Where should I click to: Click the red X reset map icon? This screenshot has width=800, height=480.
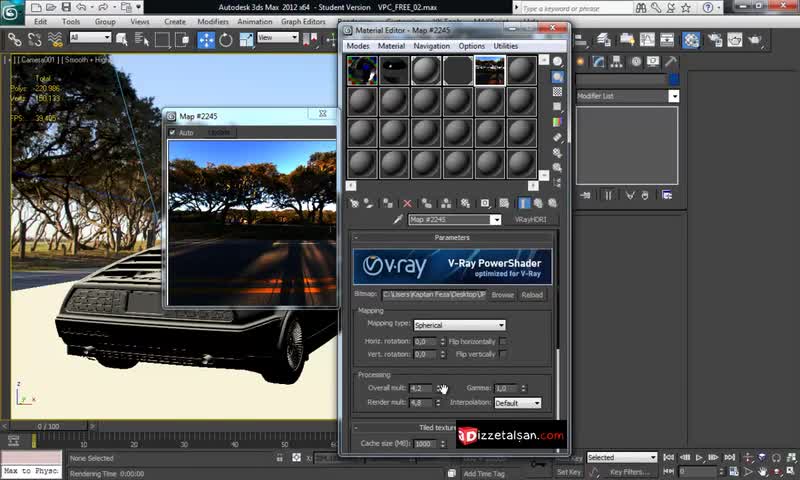pos(407,203)
